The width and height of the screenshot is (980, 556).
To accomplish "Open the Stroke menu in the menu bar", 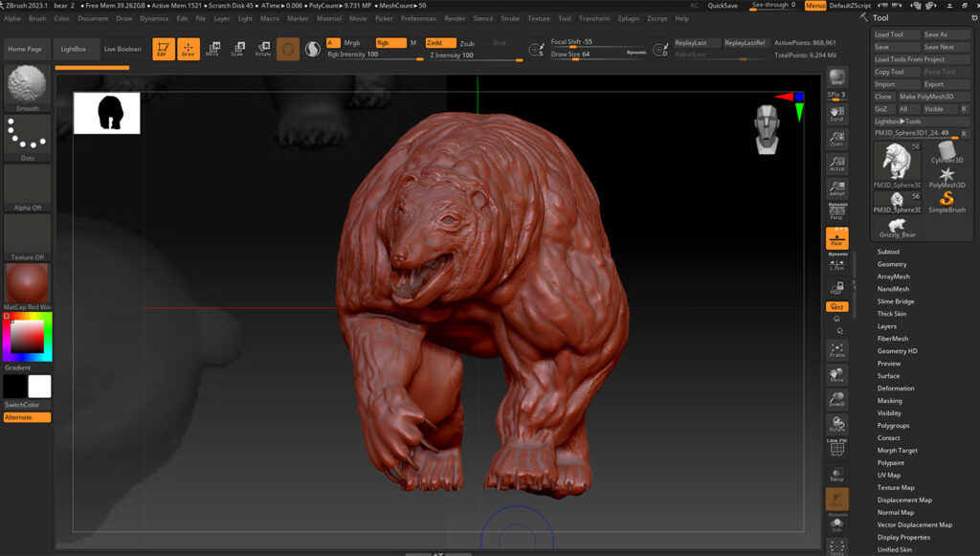I will [511, 17].
